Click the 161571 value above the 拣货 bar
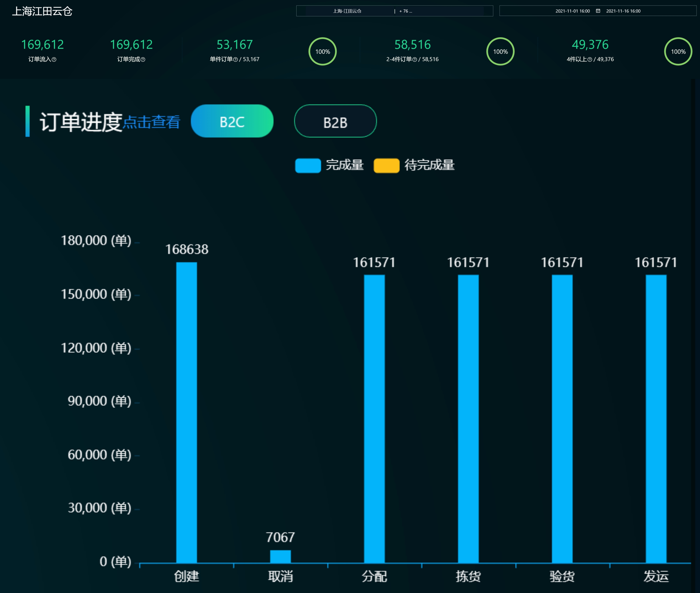The image size is (700, 593). pos(468,263)
